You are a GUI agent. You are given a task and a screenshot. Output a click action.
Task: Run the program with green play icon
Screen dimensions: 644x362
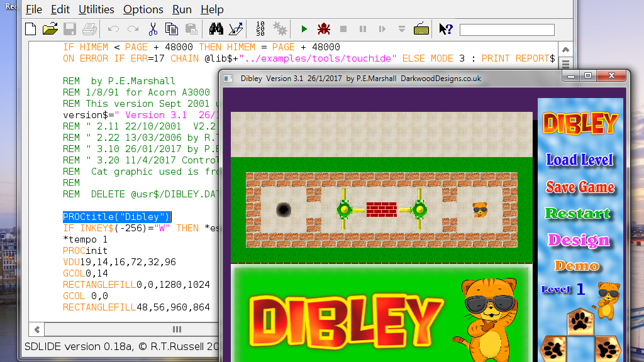[304, 29]
